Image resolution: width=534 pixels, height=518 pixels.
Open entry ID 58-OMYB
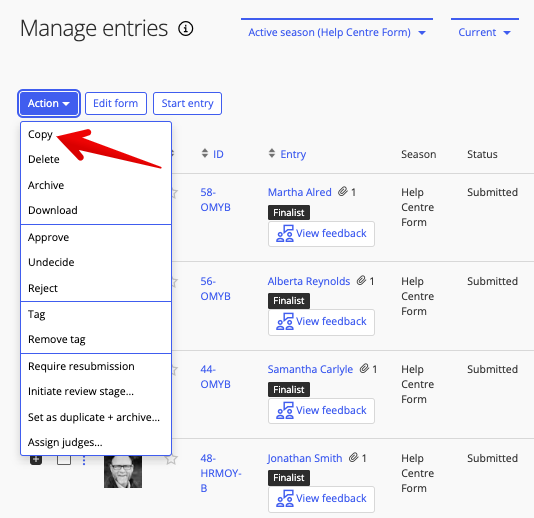[215, 200]
